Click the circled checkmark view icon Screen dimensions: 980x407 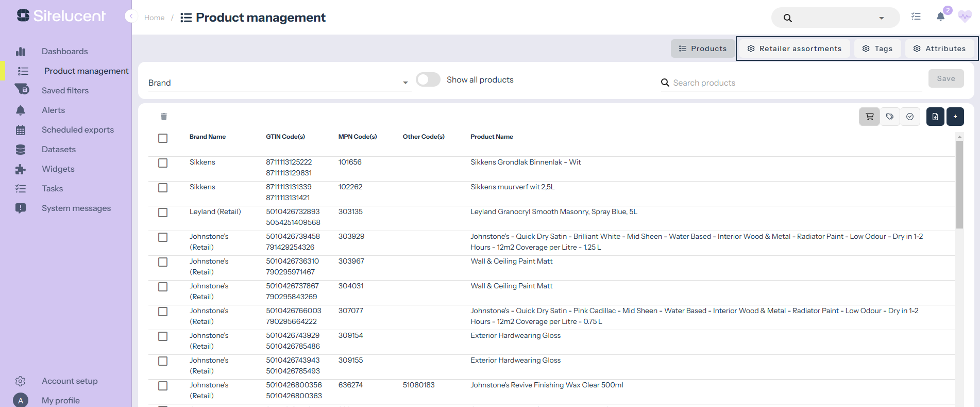910,117
